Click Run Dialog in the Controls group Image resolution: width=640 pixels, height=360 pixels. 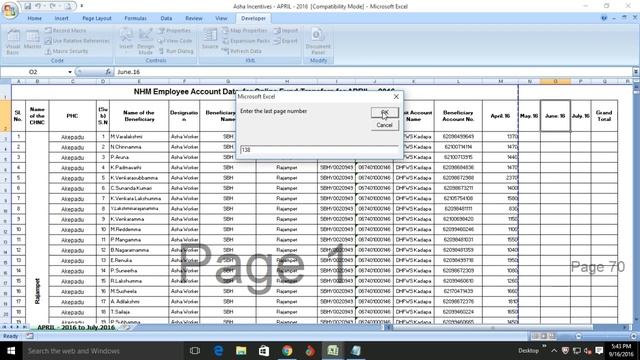click(176, 51)
